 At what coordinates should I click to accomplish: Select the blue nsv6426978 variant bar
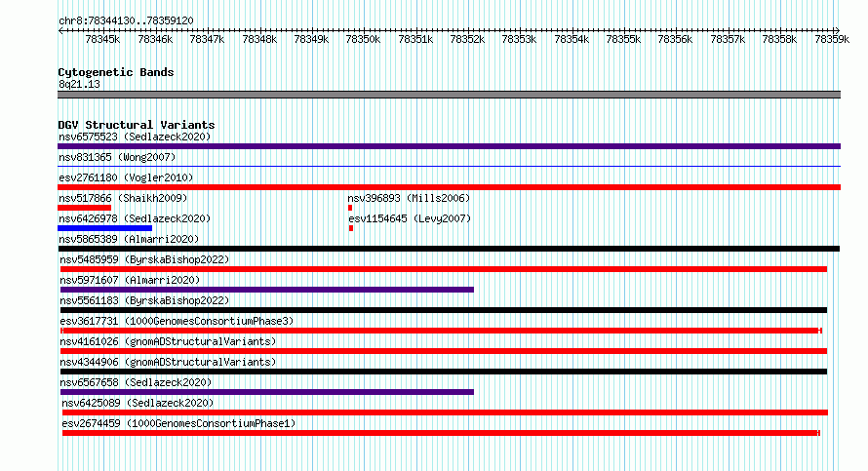tap(104, 228)
